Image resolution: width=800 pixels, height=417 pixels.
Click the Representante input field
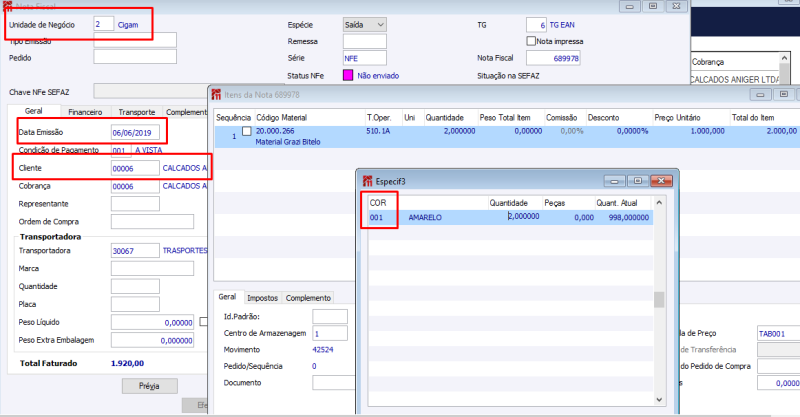(135, 204)
